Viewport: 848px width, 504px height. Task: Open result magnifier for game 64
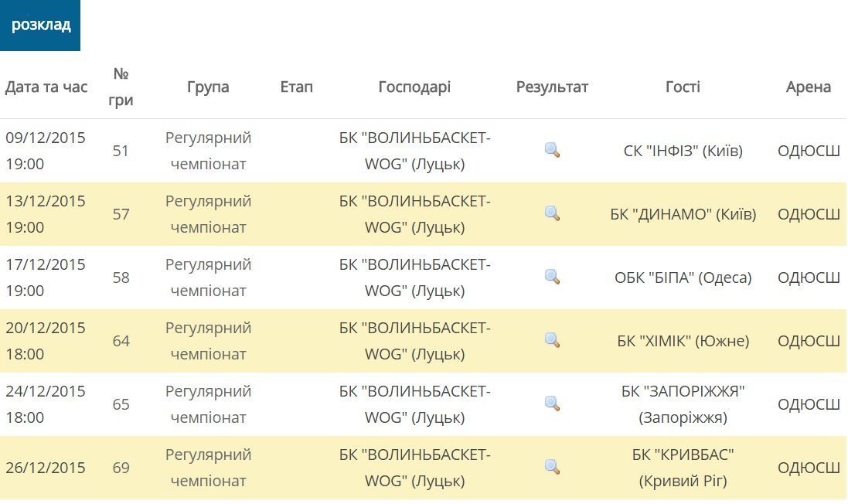(552, 340)
